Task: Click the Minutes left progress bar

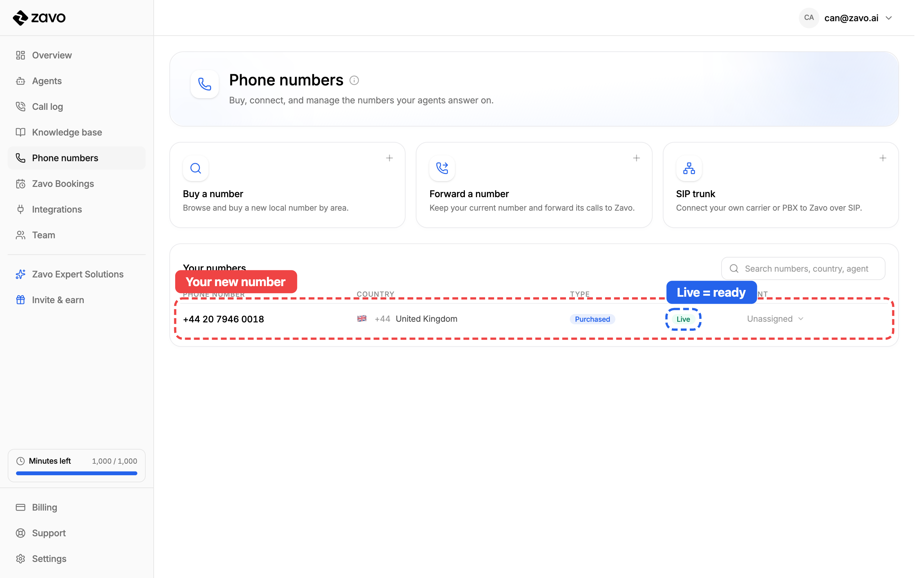Action: pyautogui.click(x=76, y=473)
